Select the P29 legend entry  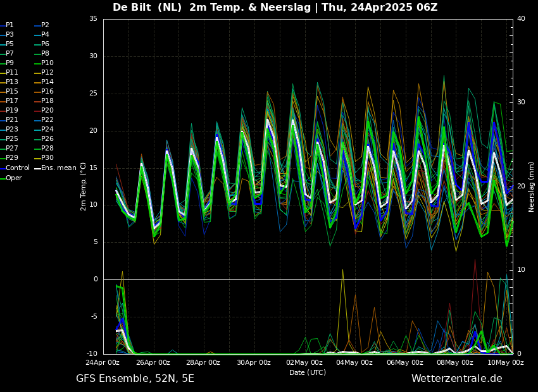click(11, 158)
